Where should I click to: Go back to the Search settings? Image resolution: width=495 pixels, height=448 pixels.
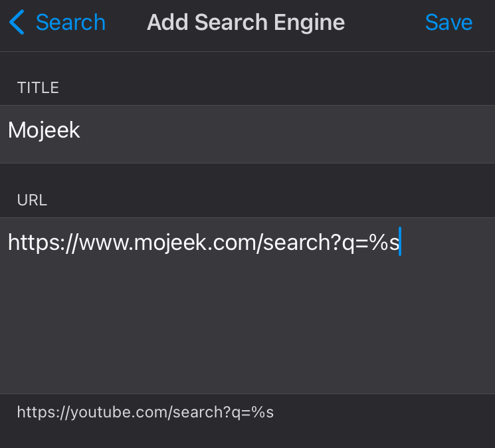[57, 22]
